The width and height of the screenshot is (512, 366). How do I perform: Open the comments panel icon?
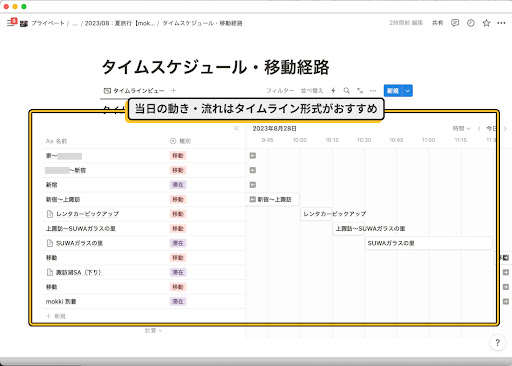pos(455,23)
